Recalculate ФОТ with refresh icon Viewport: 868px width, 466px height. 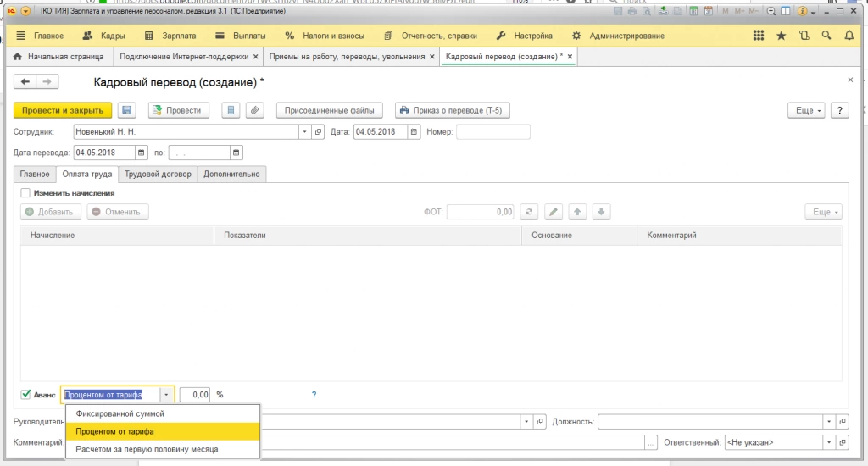[x=529, y=212]
